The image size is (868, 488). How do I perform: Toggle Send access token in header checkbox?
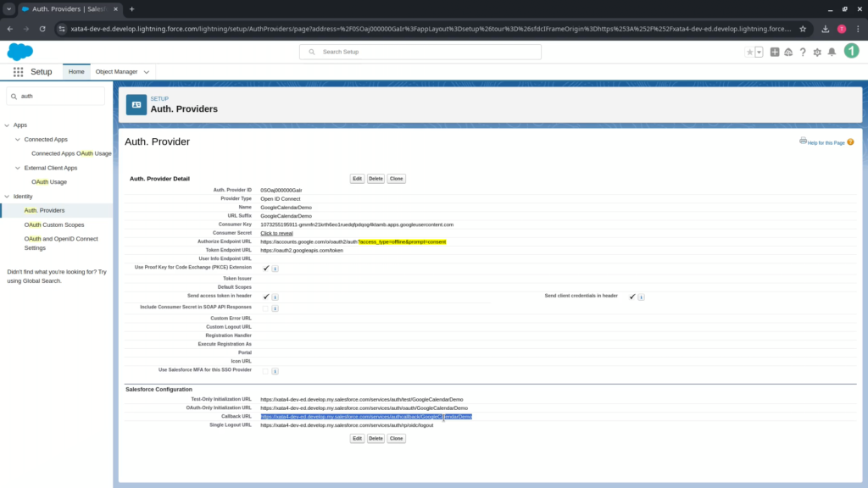click(x=265, y=297)
